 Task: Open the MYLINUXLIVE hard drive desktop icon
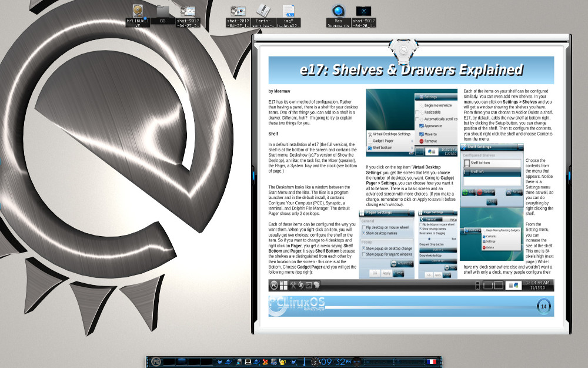click(138, 16)
